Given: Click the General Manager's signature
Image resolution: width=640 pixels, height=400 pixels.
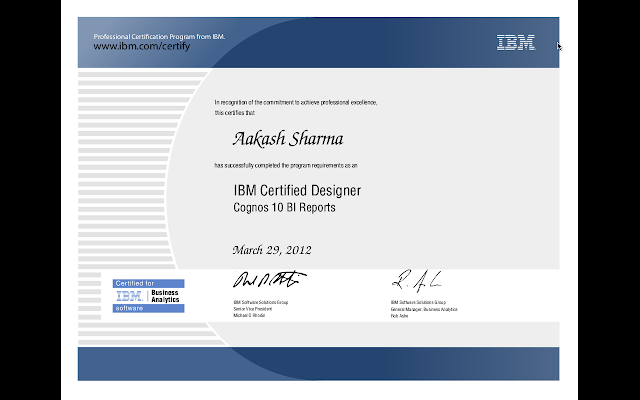Looking at the screenshot, I should [x=417, y=281].
